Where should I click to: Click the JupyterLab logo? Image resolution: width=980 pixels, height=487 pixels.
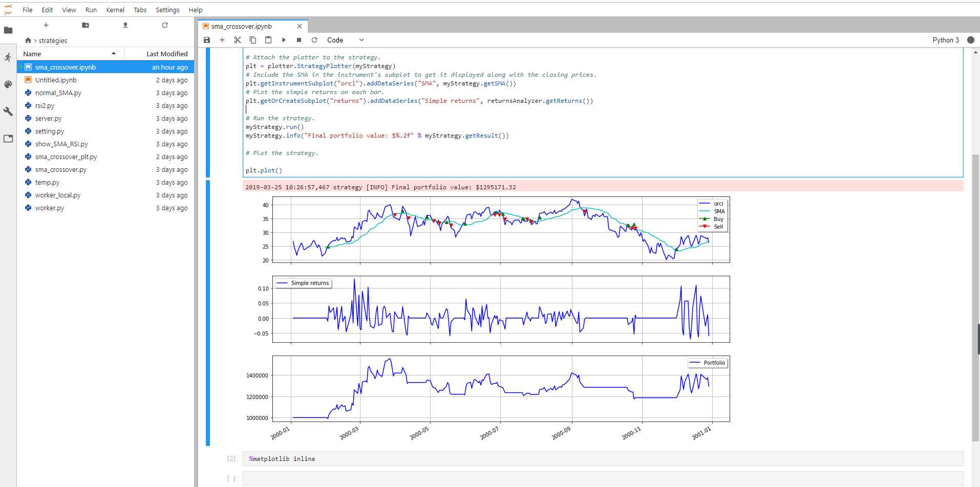tap(8, 10)
